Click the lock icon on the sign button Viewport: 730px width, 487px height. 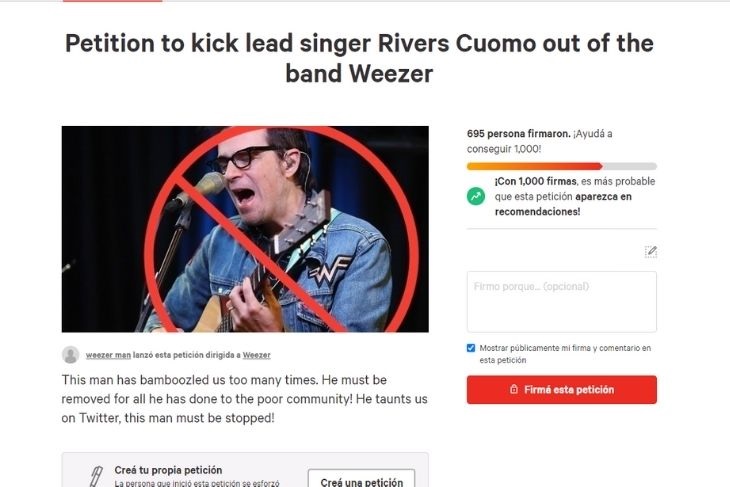[514, 389]
